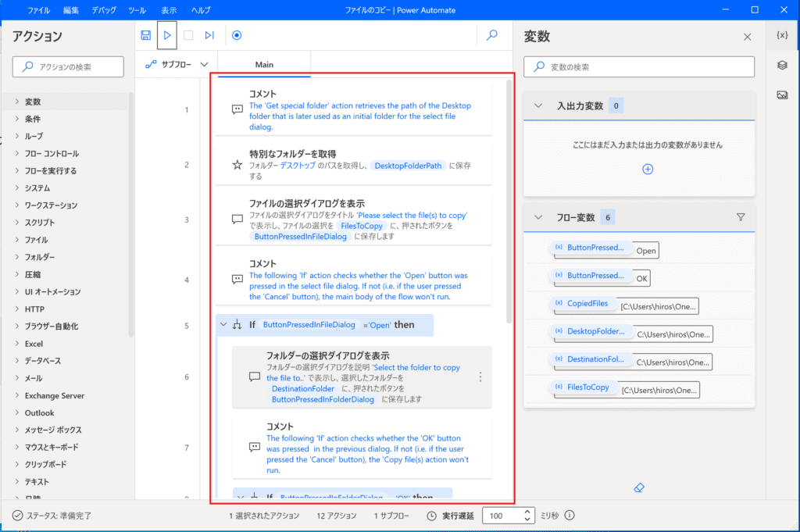Add a new input/output variable plus icon
This screenshot has height=532, width=800.
[x=647, y=170]
